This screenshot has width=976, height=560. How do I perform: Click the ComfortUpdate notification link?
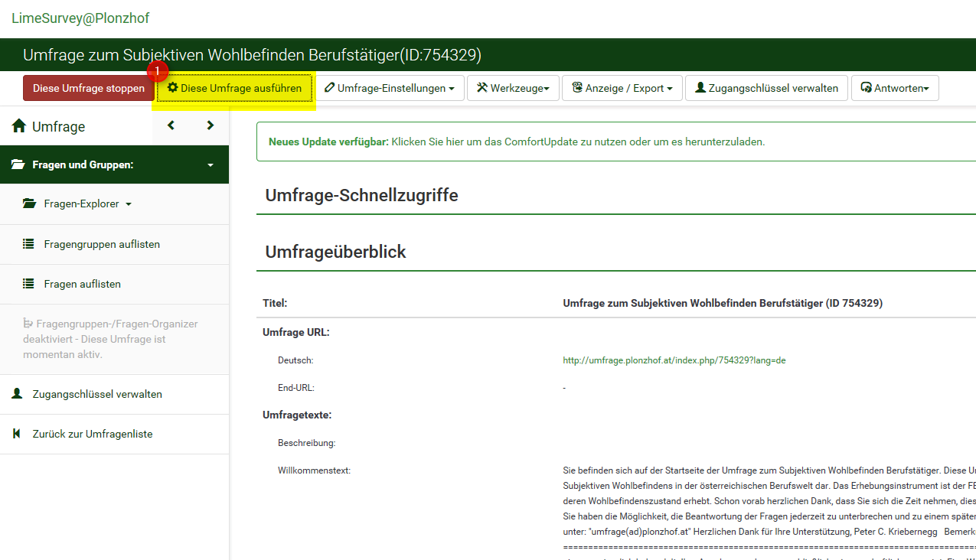pos(578,142)
